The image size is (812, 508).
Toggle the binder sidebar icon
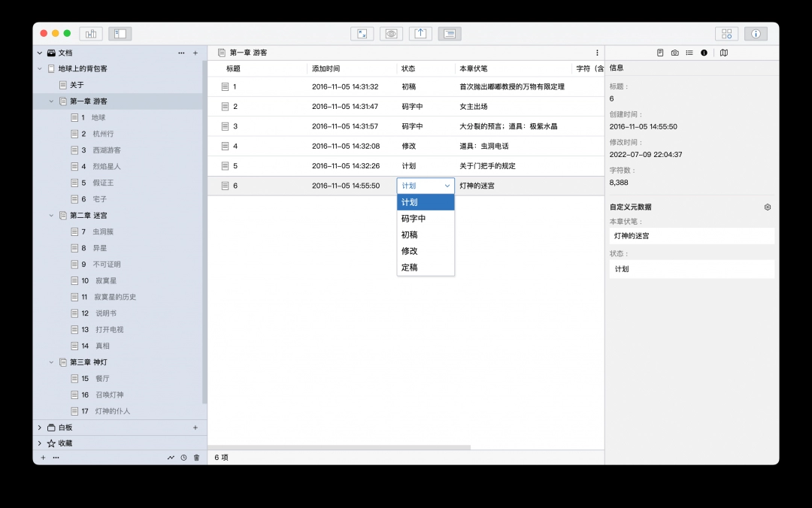click(x=120, y=33)
